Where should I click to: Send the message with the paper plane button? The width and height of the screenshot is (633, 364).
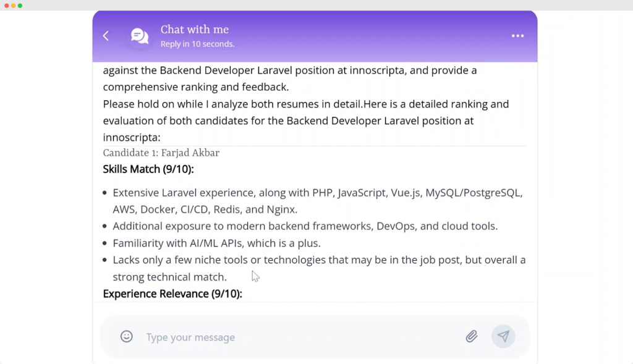[x=503, y=337]
